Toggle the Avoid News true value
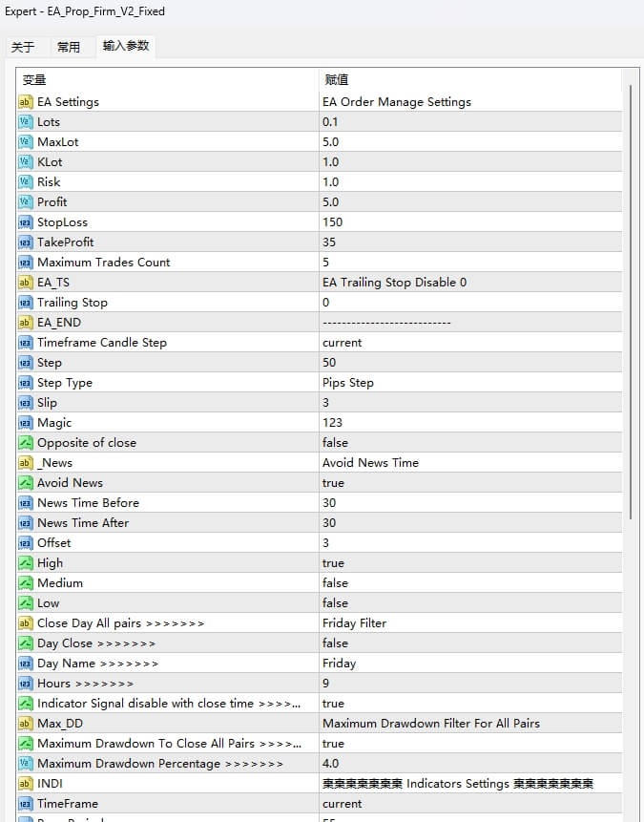The image size is (644, 822). (x=334, y=483)
